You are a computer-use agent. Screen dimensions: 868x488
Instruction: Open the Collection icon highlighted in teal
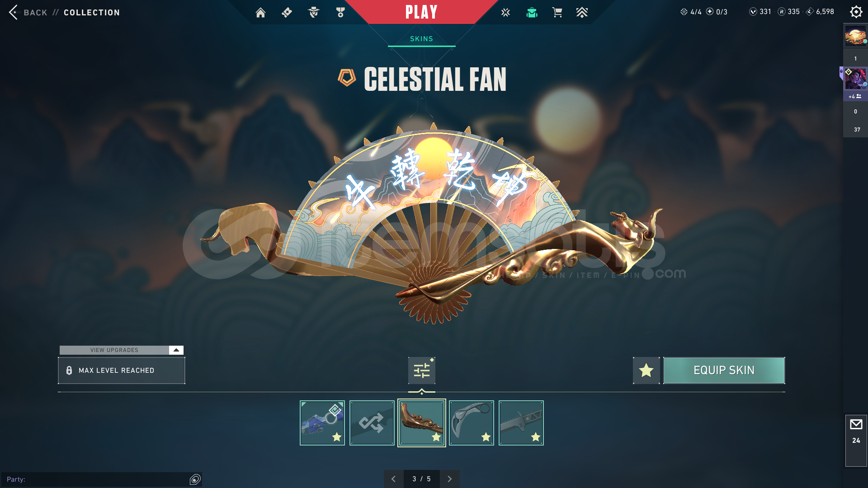(x=532, y=13)
